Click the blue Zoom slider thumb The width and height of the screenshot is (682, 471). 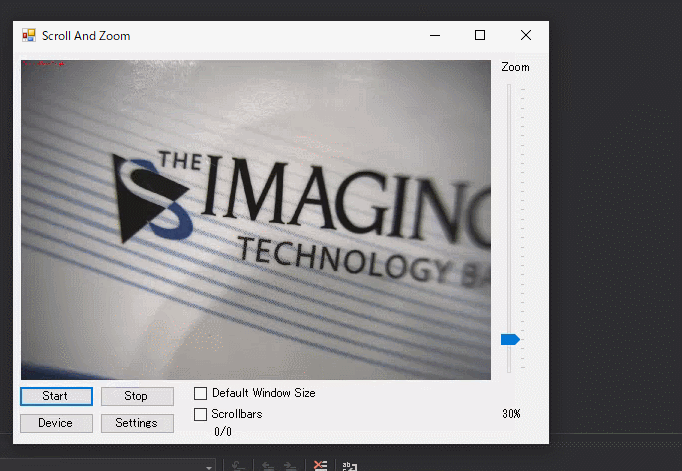(x=510, y=340)
